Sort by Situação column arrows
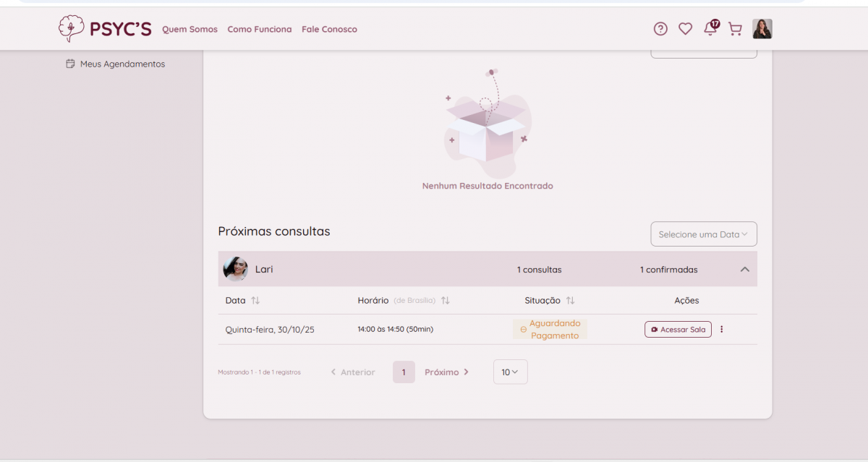The height and width of the screenshot is (462, 868). click(x=570, y=301)
